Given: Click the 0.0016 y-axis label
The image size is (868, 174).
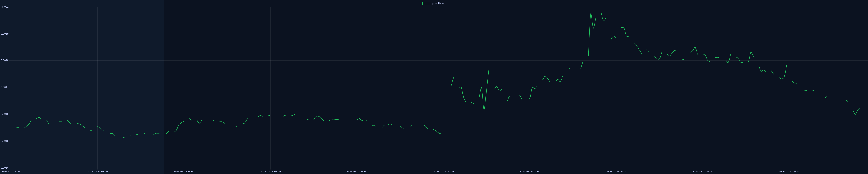Looking at the screenshot, I should click(x=5, y=114).
